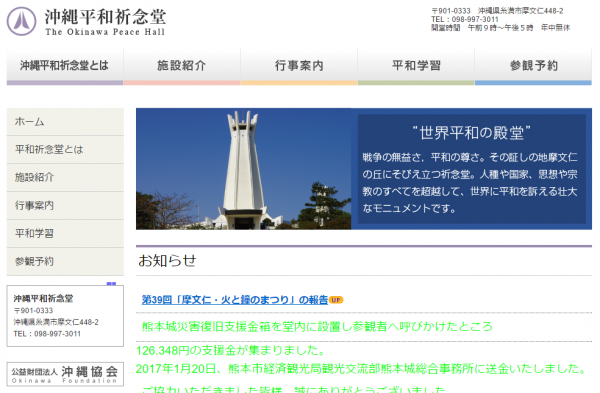
Task: Click the 公益財団法人 沖縄協会 Okinawa Foundation banner
Action: 65,374
